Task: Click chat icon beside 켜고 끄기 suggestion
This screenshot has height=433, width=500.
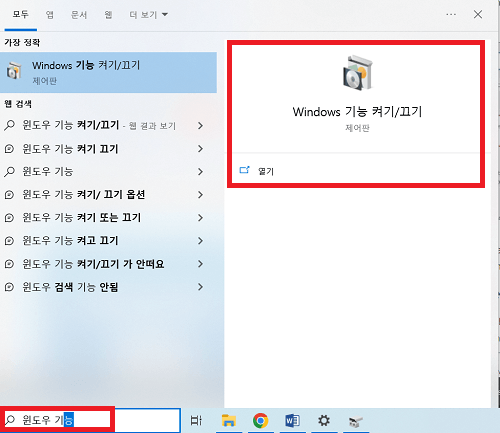Action: coord(9,241)
